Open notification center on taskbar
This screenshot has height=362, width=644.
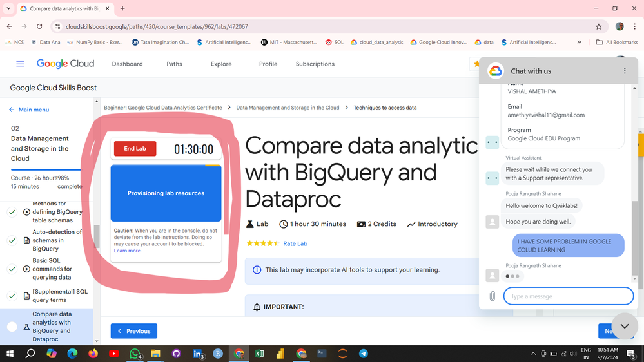(x=631, y=354)
